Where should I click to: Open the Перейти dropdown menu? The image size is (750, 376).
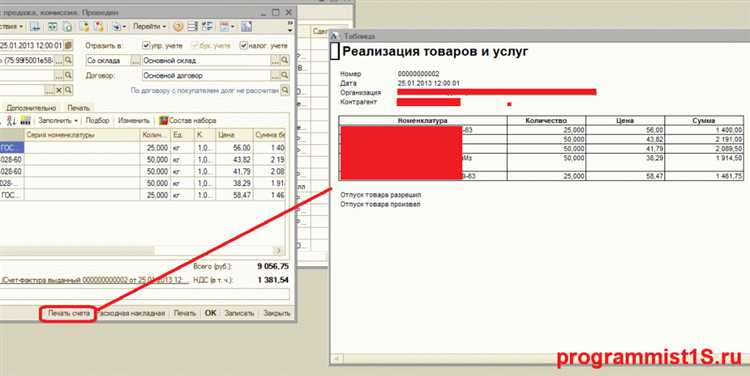[x=150, y=27]
